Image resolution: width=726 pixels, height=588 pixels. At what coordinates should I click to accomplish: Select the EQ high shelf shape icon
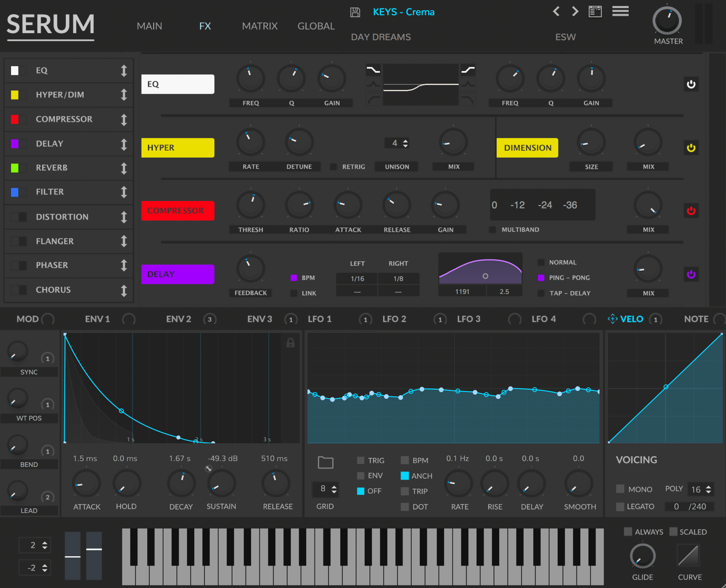click(x=468, y=70)
